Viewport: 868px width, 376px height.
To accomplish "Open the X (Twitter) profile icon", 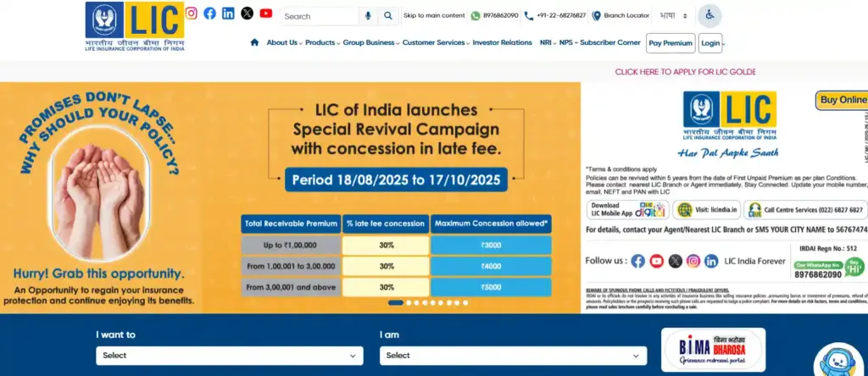I will 247,14.
